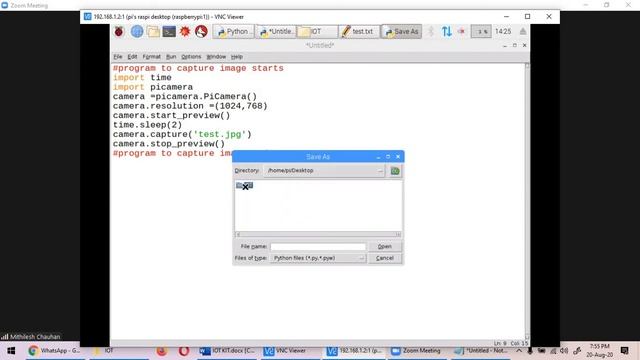Switch to the *Untitled* task in the panel

(x=276, y=31)
